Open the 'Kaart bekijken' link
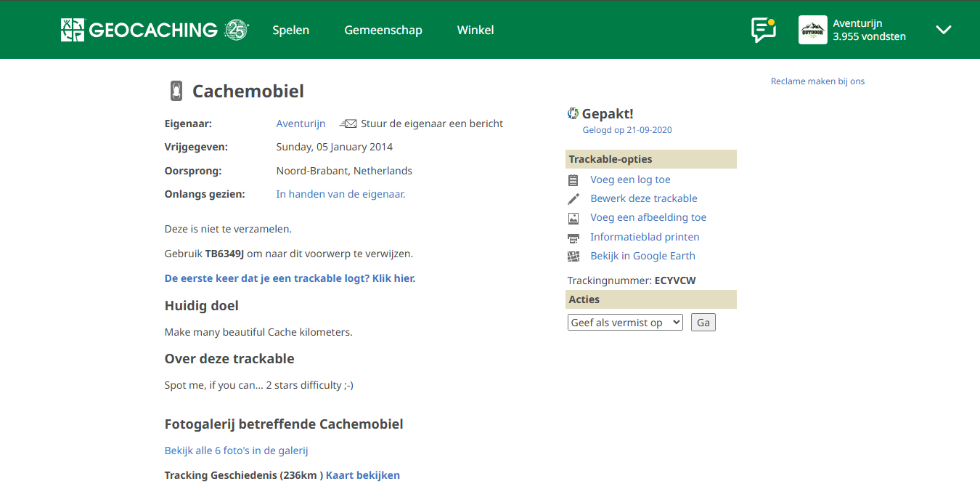This screenshot has height=489, width=980. pos(362,475)
